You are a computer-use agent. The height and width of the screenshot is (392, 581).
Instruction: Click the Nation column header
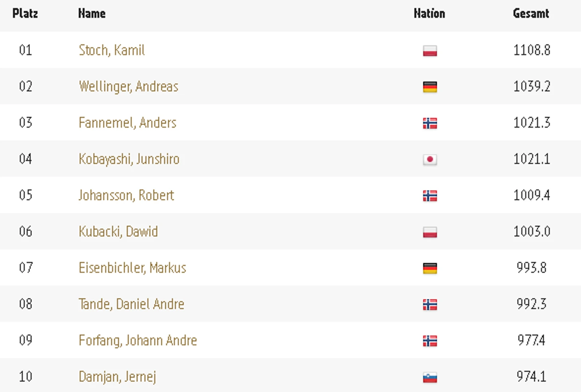[x=429, y=14]
